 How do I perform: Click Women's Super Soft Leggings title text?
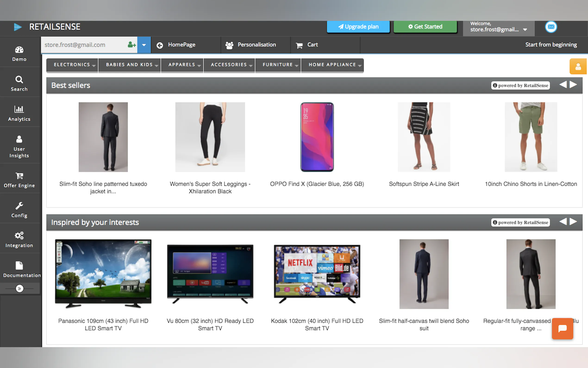tap(210, 188)
